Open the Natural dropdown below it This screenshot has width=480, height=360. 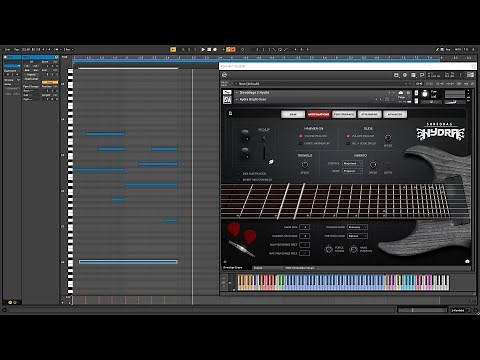pos(357,236)
